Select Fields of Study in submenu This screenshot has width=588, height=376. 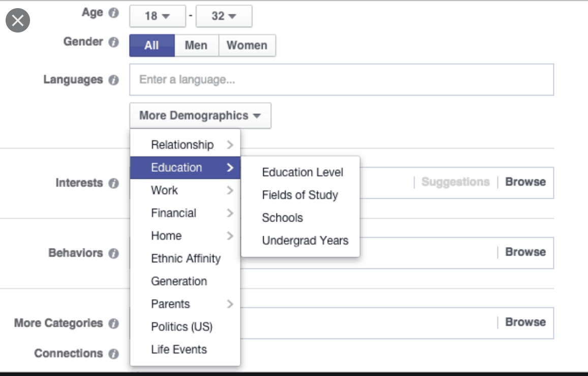click(x=300, y=195)
